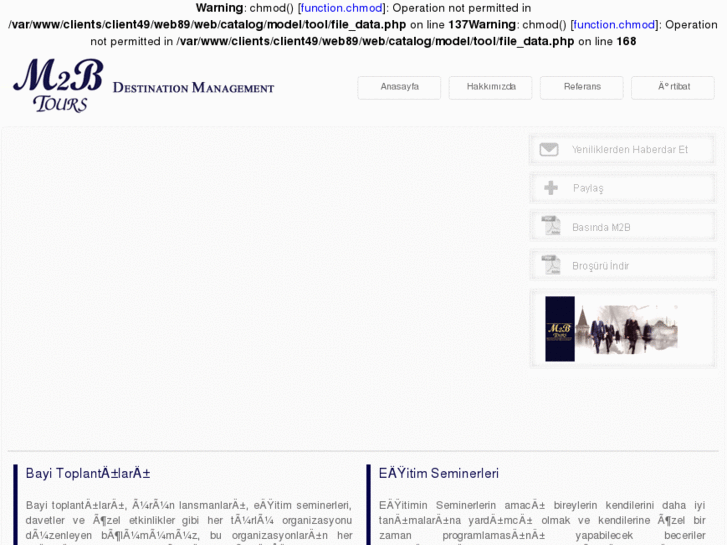The height and width of the screenshot is (545, 727).
Task: Follow the first function.chmod link
Action: click(x=342, y=8)
